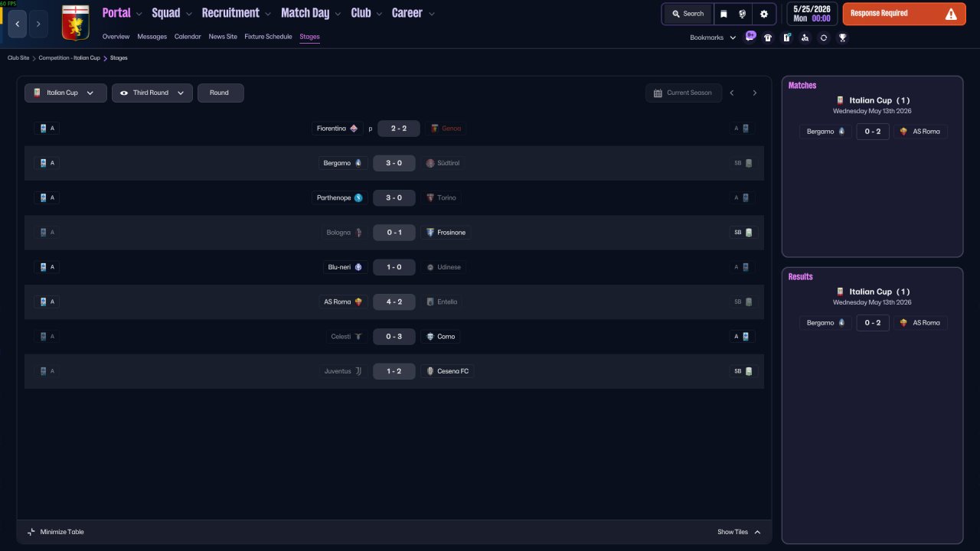Open the Italian Cup competition dropdown
This screenshot has height=551, width=980.
66,93
